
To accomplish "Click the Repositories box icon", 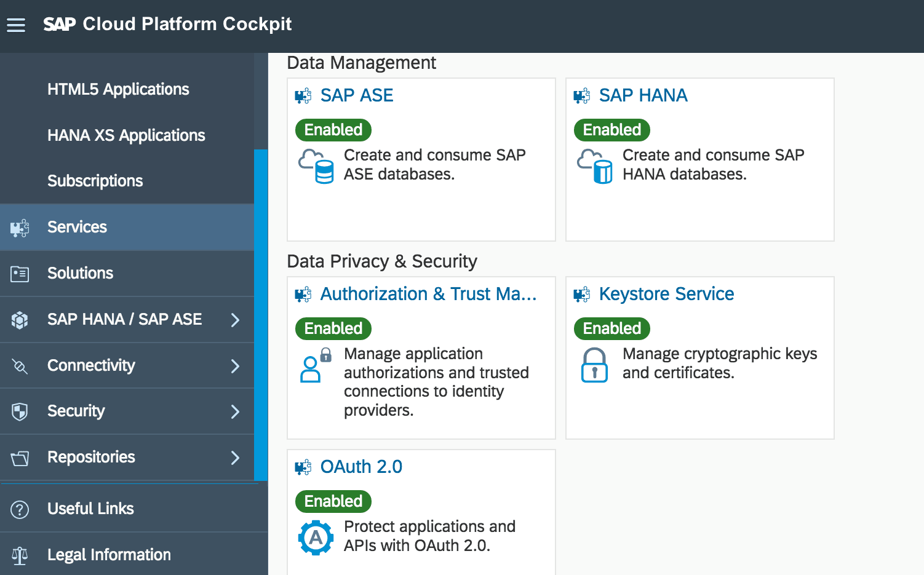I will (20, 458).
